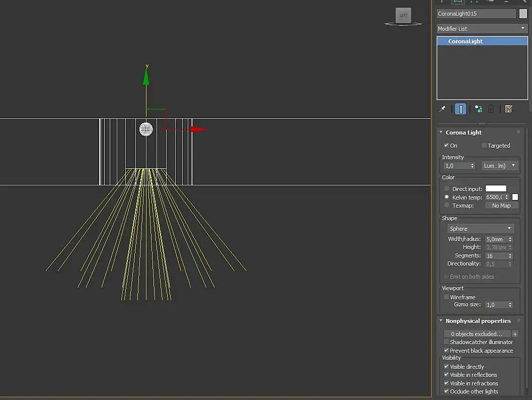Open Configure Modifier Sets icon
The image size is (532, 400).
click(x=508, y=109)
